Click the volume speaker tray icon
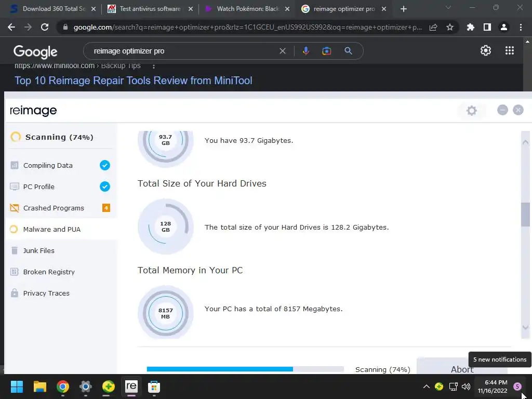This screenshot has height=399, width=532. point(466,387)
